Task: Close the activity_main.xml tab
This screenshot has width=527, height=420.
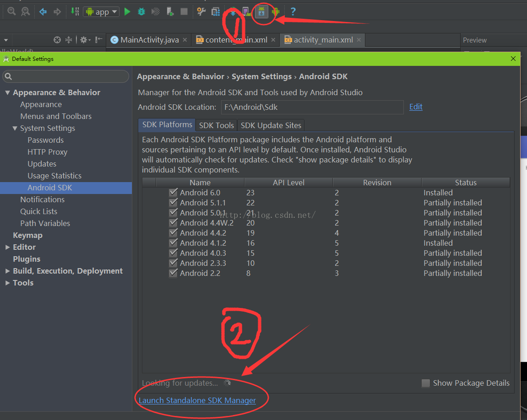Action: (x=359, y=40)
